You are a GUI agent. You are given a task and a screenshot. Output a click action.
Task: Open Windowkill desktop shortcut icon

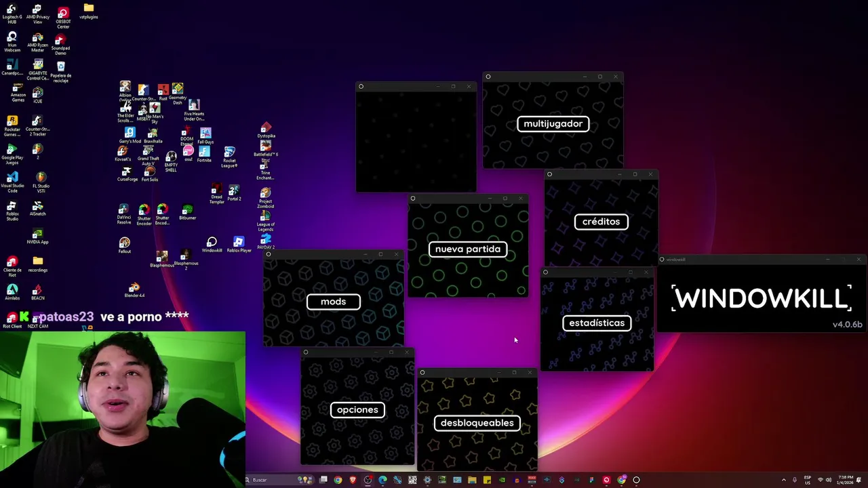[x=212, y=245]
